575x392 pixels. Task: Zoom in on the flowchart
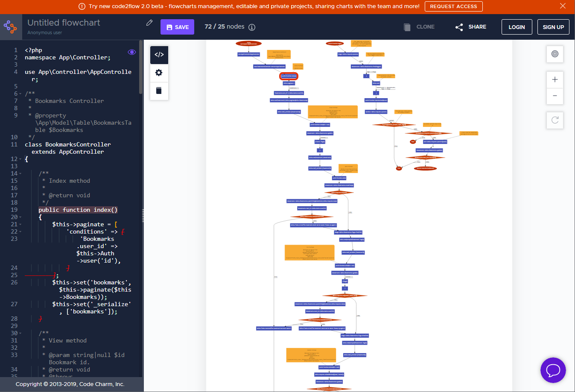click(x=555, y=79)
